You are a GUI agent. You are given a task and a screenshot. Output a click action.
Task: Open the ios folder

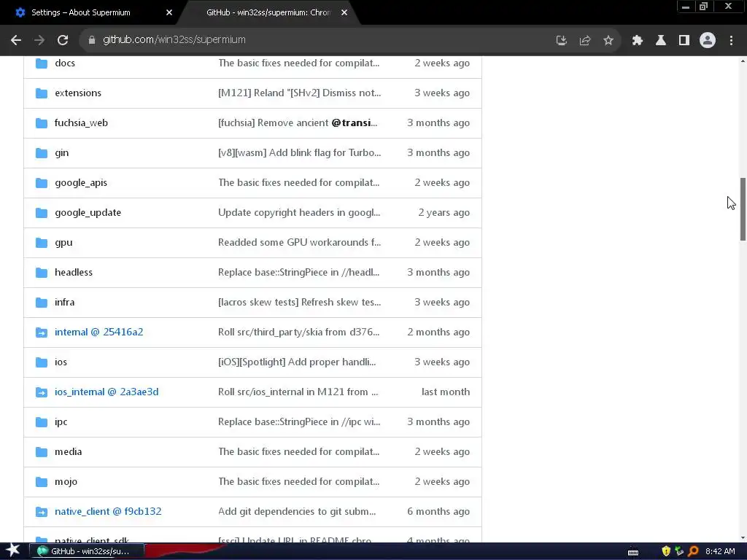(61, 362)
